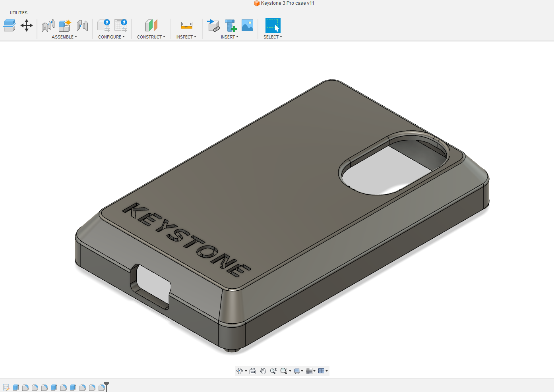Expand the CONFIGURE dropdown
This screenshot has height=392, width=554.
pos(112,37)
